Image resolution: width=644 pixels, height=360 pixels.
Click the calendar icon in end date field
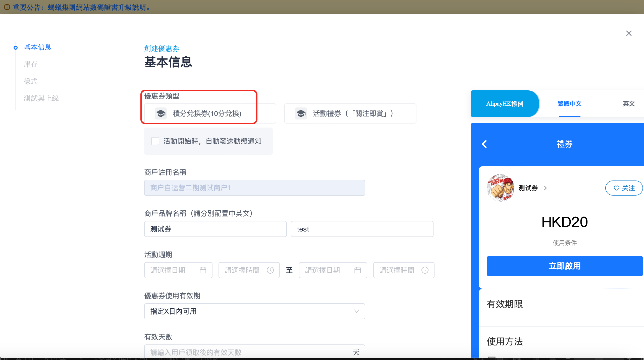point(357,270)
